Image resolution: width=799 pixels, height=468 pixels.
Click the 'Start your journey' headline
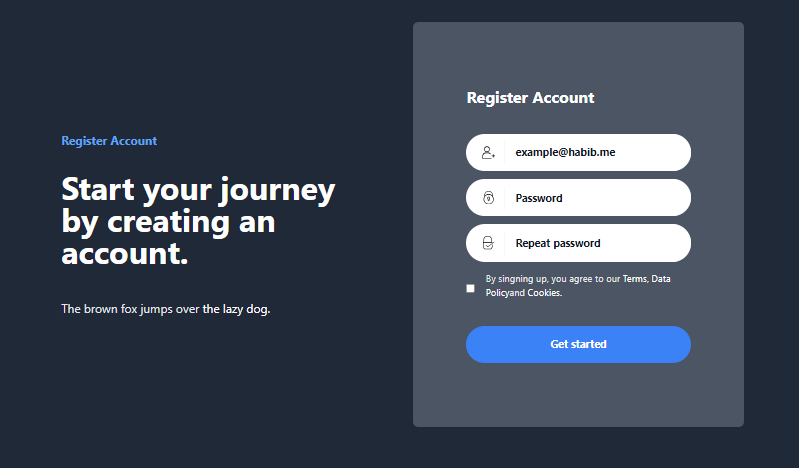click(198, 190)
